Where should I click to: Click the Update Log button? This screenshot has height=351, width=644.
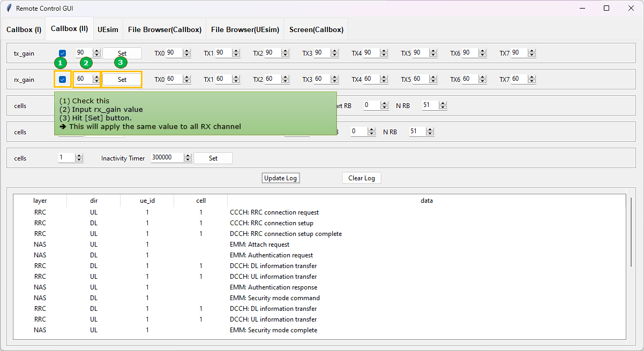pyautogui.click(x=281, y=178)
